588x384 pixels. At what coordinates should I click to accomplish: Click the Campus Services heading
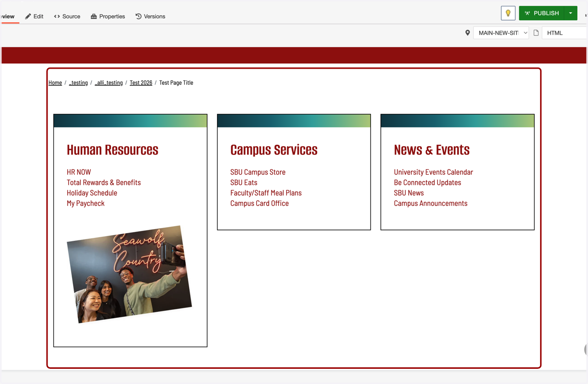[274, 150]
